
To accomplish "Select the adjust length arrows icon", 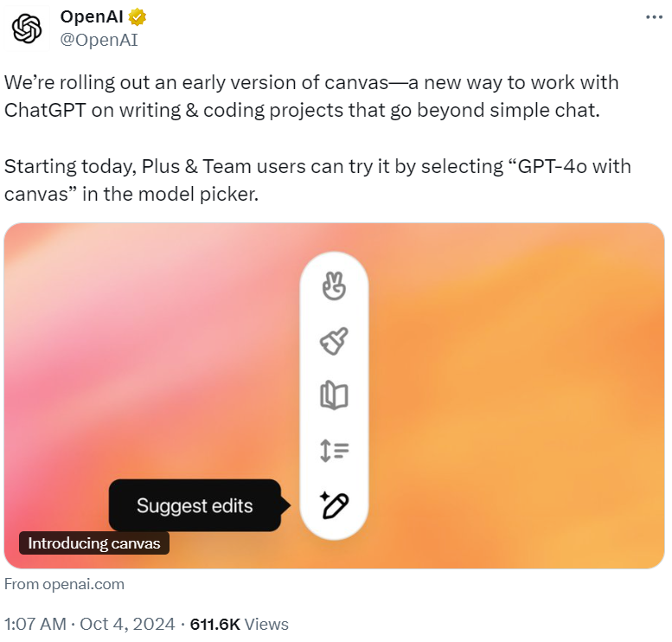I will 335,450.
